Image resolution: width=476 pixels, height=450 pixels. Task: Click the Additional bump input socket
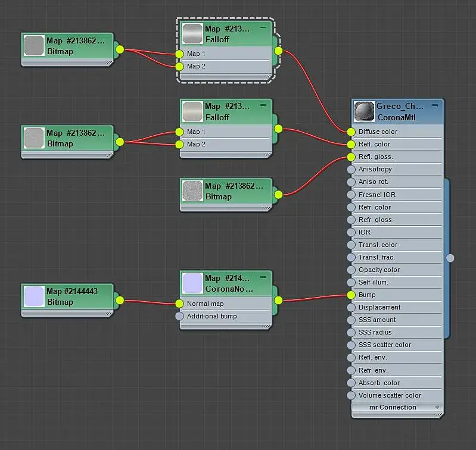click(x=179, y=316)
